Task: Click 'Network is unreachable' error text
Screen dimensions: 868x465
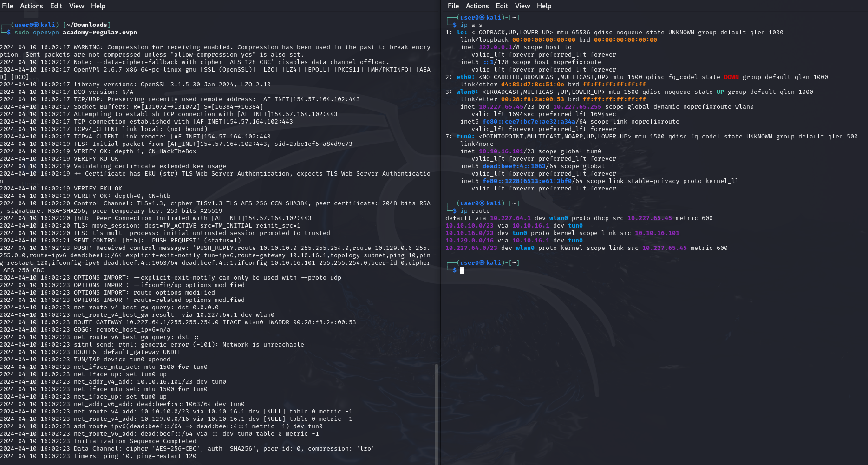Action: point(263,345)
